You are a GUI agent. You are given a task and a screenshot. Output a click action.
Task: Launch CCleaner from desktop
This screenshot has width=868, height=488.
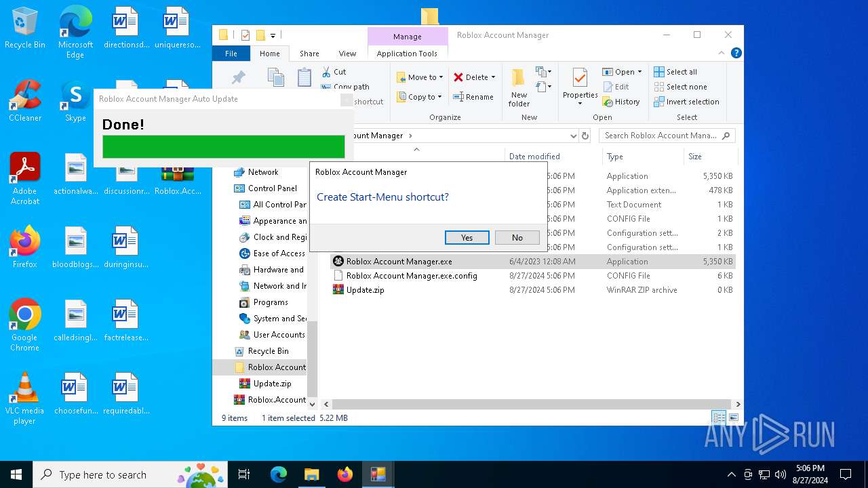click(25, 101)
